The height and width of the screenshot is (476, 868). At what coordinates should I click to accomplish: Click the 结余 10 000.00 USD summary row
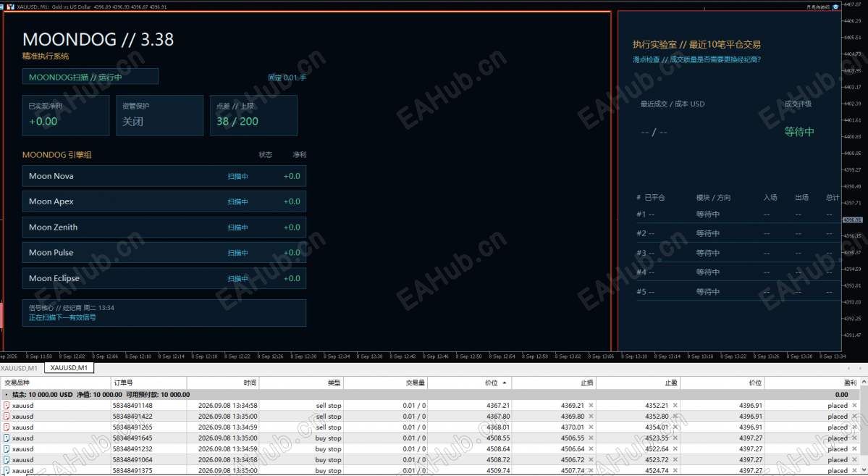(x=431, y=395)
